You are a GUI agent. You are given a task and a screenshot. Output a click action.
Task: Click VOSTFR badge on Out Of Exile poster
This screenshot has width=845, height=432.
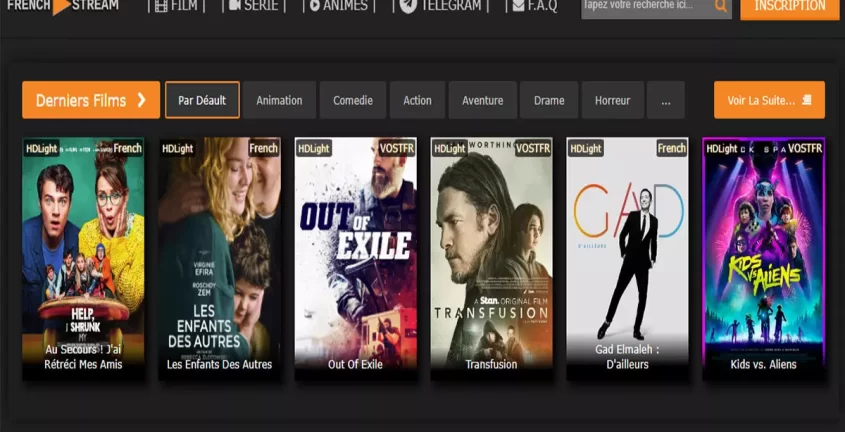[x=397, y=148]
